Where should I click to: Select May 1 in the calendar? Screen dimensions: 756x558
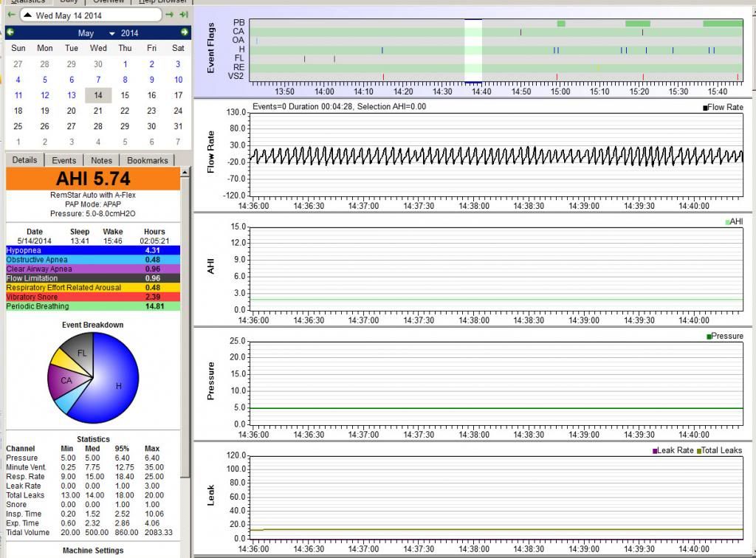[125, 64]
